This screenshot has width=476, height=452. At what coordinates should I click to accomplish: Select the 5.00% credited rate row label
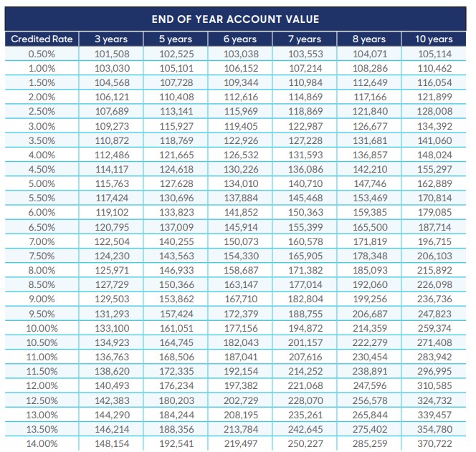pos(42,183)
